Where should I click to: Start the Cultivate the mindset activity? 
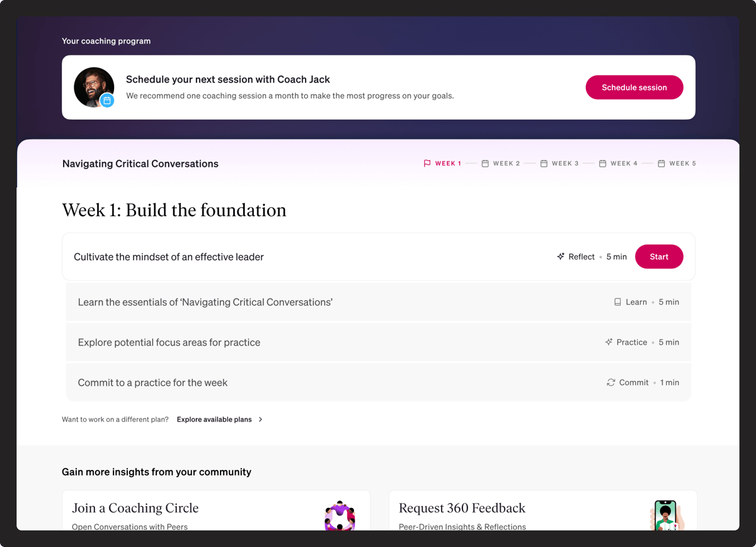click(658, 256)
